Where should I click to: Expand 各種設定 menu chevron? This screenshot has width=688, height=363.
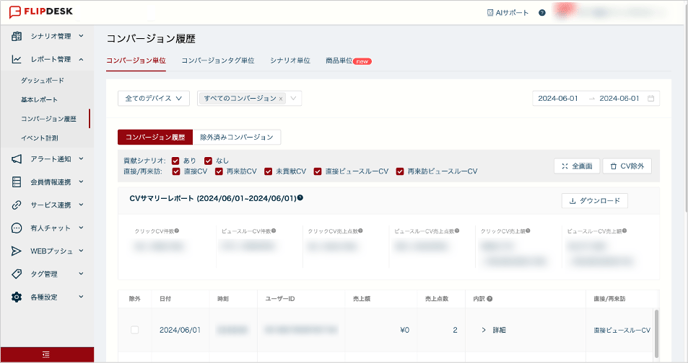(x=81, y=297)
